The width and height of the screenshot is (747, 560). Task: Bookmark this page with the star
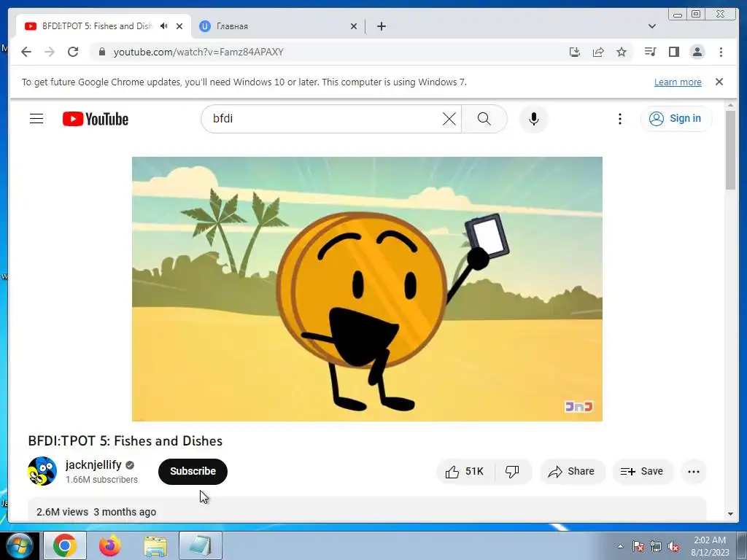click(x=622, y=52)
